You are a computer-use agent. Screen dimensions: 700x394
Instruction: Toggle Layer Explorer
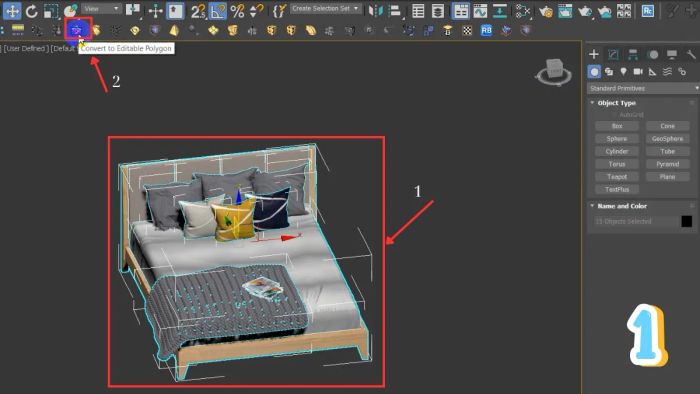(x=438, y=11)
